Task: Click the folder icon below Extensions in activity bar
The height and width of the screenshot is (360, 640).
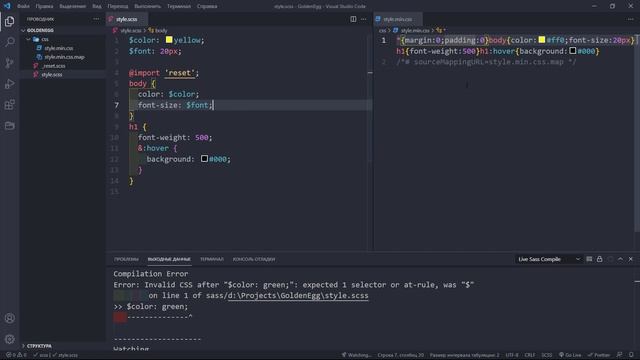Action: [9, 126]
